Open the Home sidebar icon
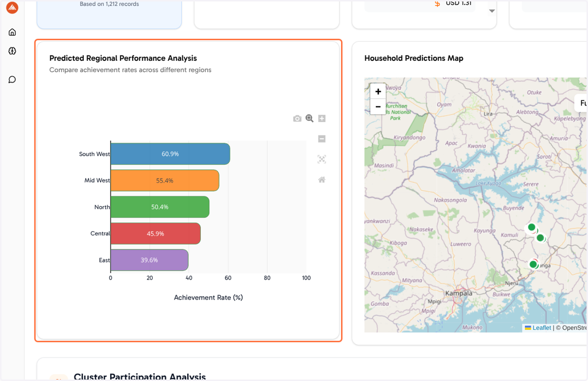The width and height of the screenshot is (588, 381). 12,32
